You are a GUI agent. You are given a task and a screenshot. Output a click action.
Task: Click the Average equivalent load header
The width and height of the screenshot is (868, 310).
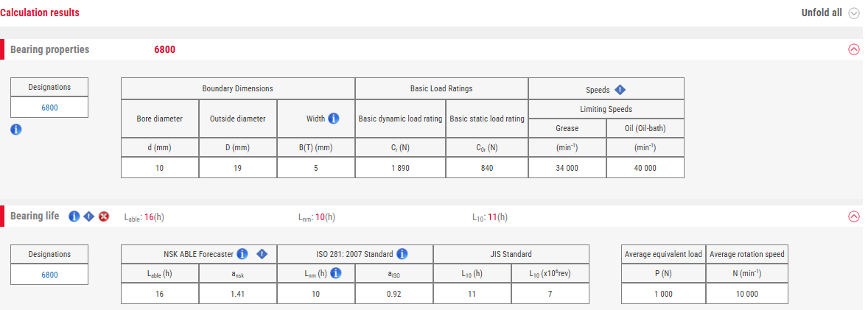(x=663, y=254)
